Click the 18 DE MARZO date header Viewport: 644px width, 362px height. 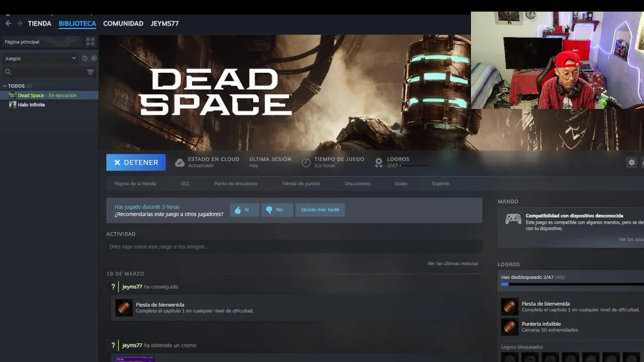coord(125,274)
